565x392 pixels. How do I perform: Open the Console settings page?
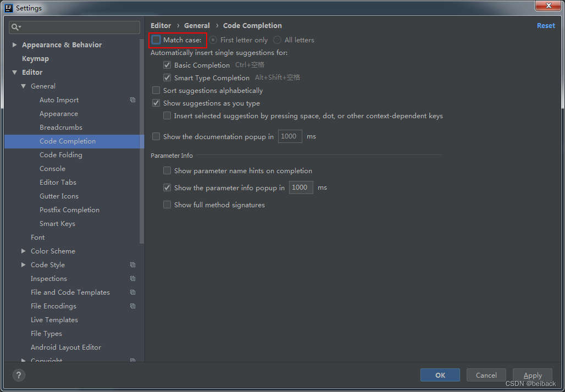click(x=52, y=169)
